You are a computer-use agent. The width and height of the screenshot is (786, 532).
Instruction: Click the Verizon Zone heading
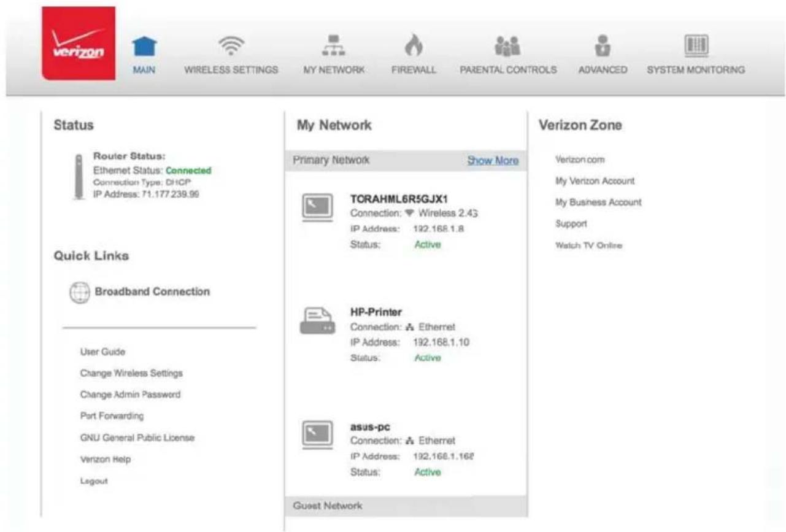point(580,125)
